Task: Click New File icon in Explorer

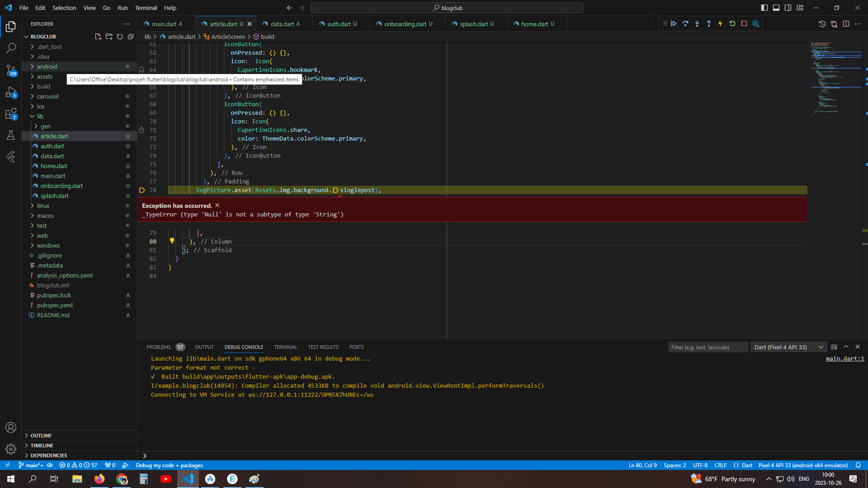Action: [x=98, y=37]
